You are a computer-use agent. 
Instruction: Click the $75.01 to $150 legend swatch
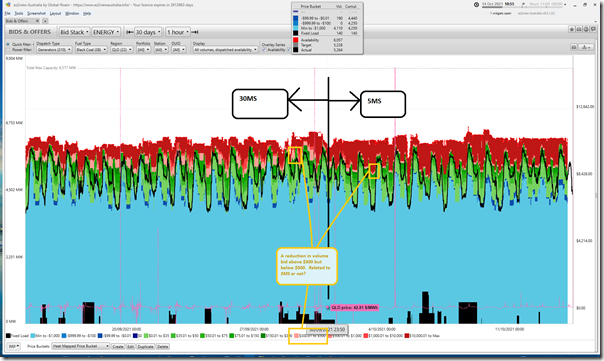pos(232,336)
